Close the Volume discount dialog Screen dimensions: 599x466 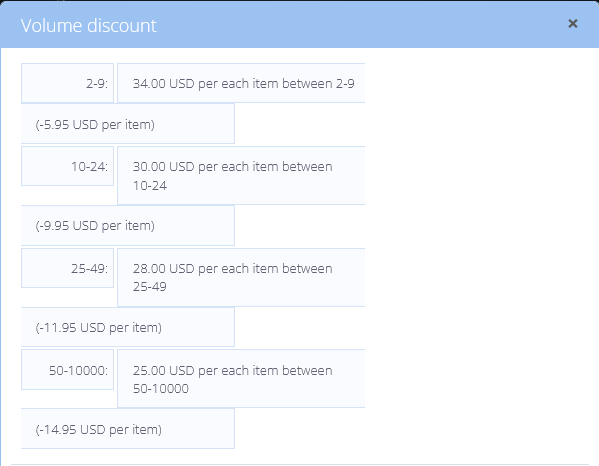572,24
